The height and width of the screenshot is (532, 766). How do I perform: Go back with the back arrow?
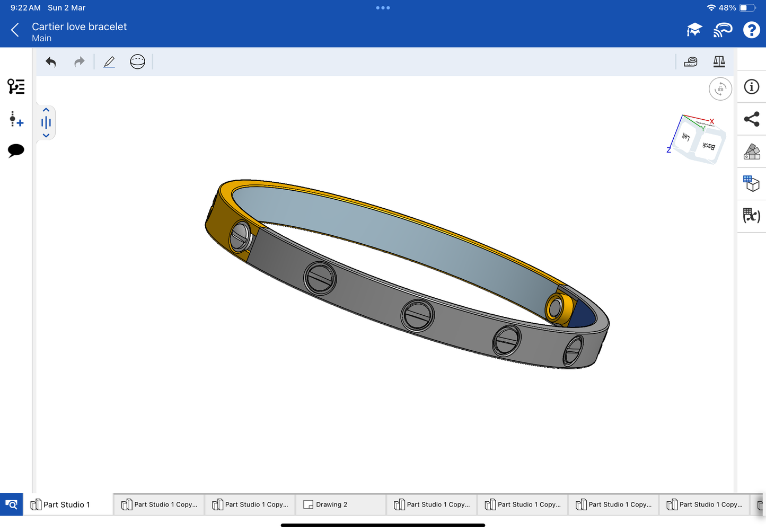click(x=15, y=30)
